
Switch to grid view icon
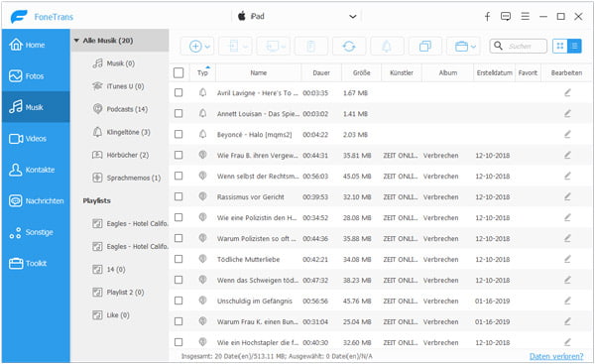click(x=559, y=46)
